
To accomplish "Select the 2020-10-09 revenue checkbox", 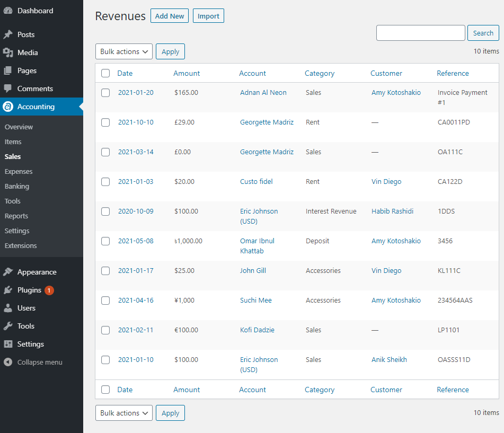I will [x=105, y=211].
